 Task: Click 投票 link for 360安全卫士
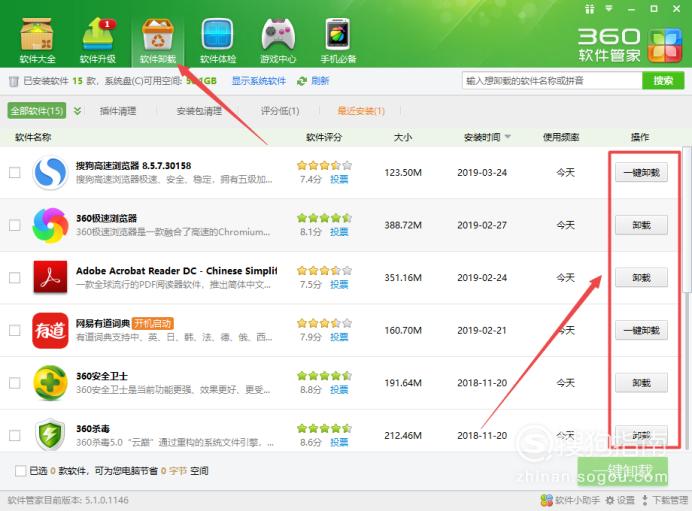[339, 389]
